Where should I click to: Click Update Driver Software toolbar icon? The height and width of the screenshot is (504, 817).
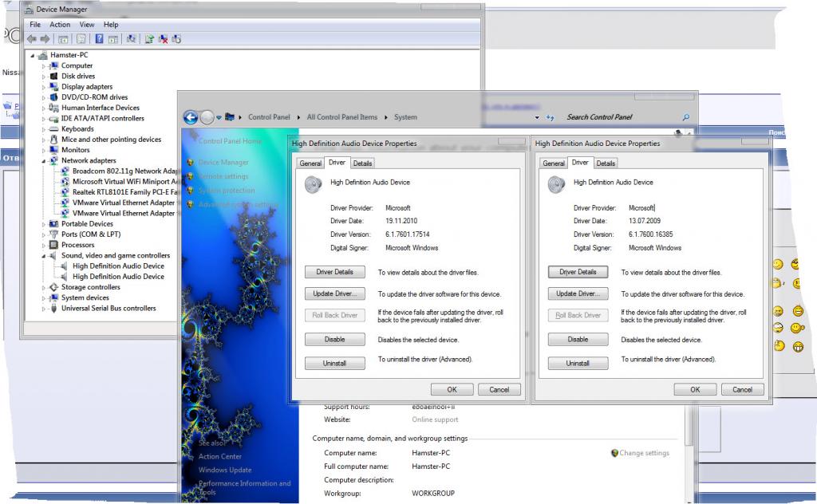coord(149,38)
